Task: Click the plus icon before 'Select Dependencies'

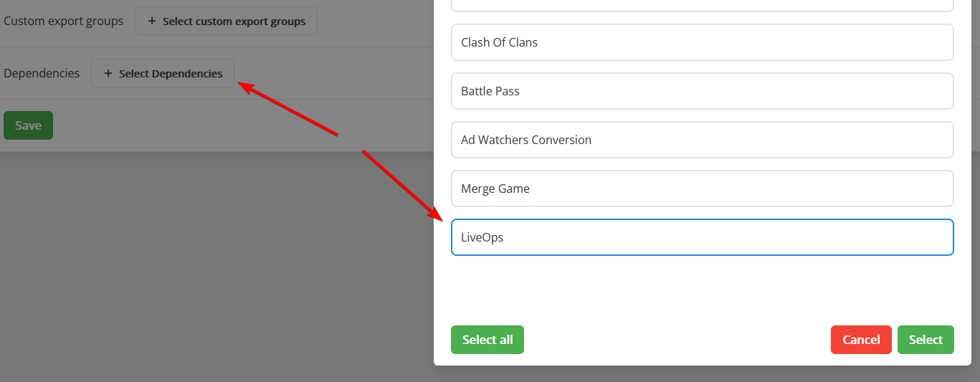Action: (x=108, y=73)
